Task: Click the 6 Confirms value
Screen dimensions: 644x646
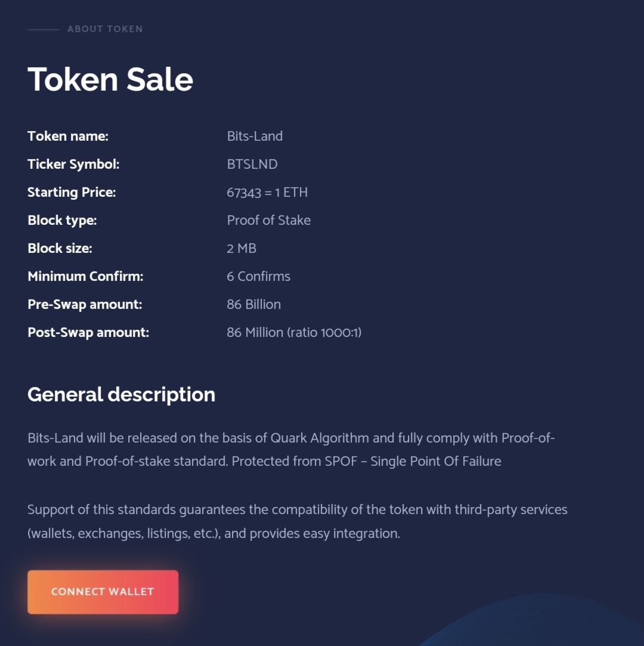Action: pos(258,276)
